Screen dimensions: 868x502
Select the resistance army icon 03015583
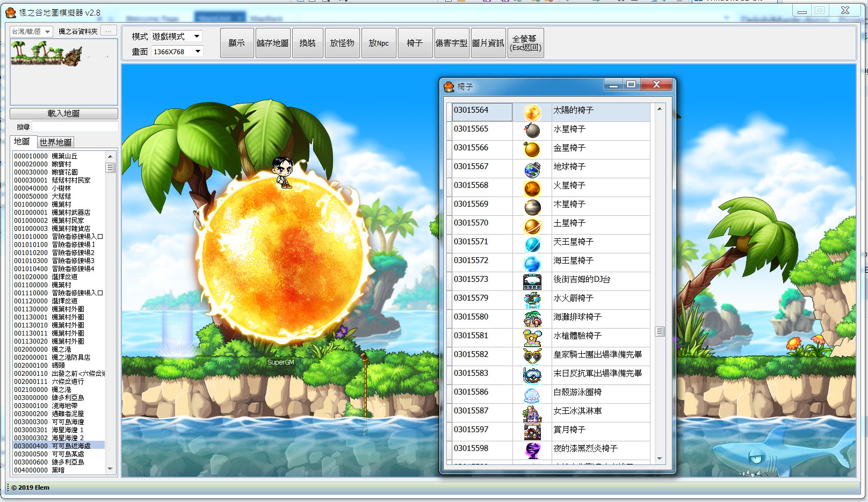pyautogui.click(x=532, y=375)
